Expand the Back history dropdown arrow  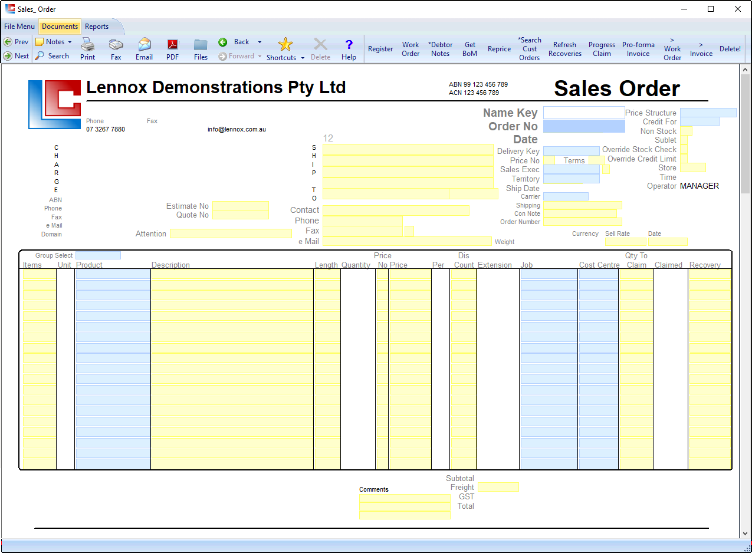[259, 42]
